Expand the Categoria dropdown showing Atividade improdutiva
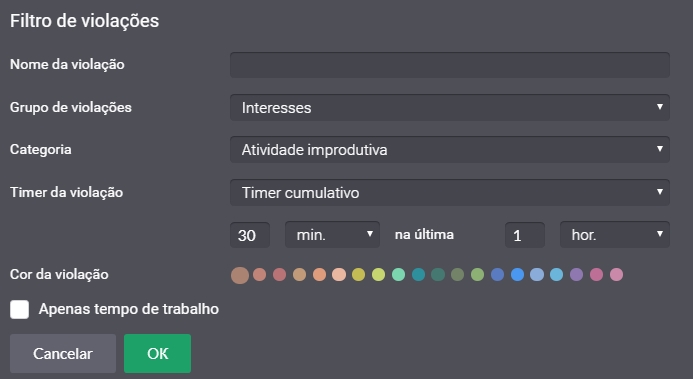The width and height of the screenshot is (693, 379). point(449,149)
